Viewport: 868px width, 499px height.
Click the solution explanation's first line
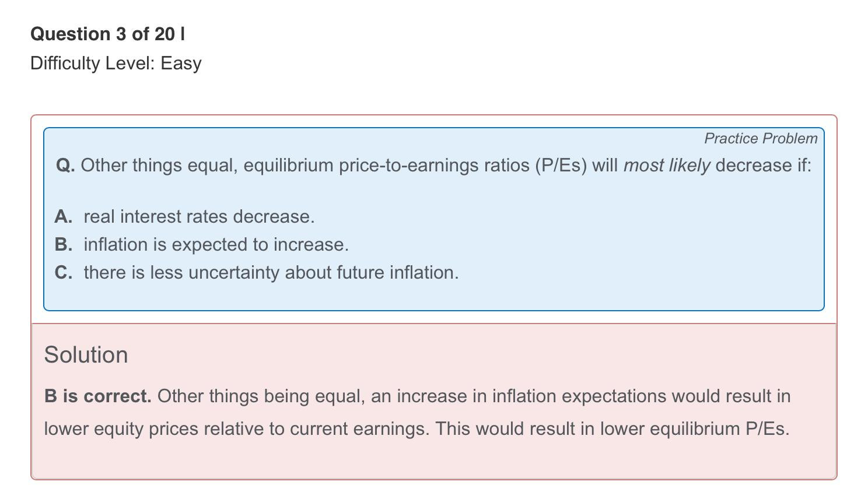point(417,396)
